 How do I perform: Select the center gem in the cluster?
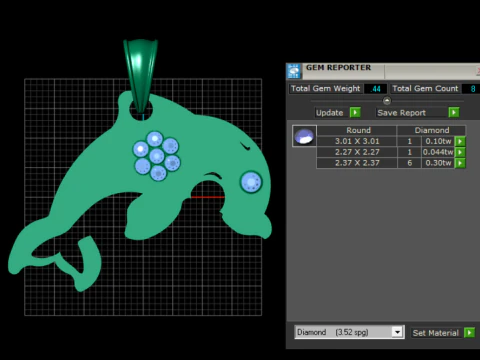tap(157, 156)
